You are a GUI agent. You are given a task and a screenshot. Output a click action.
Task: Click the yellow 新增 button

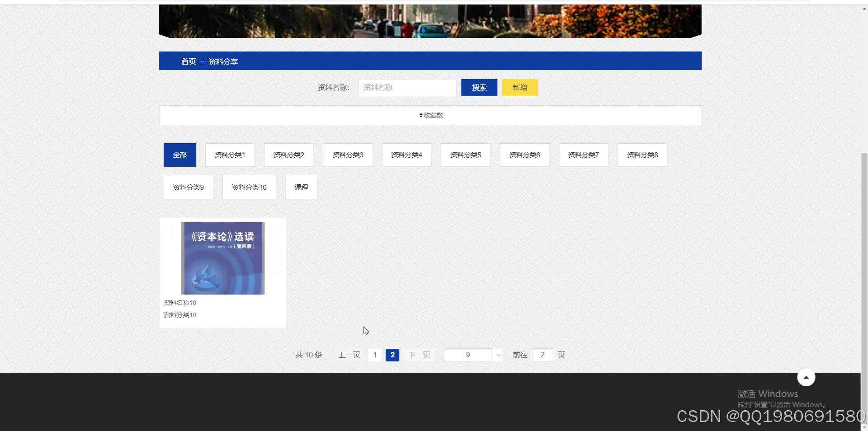pos(519,87)
